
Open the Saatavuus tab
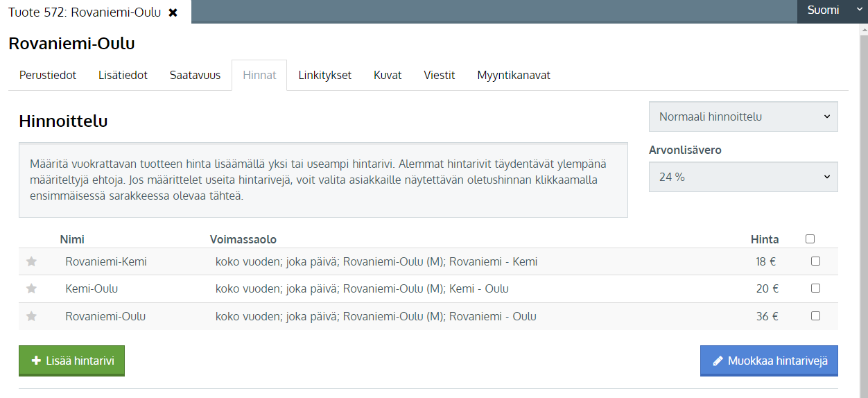click(x=195, y=76)
